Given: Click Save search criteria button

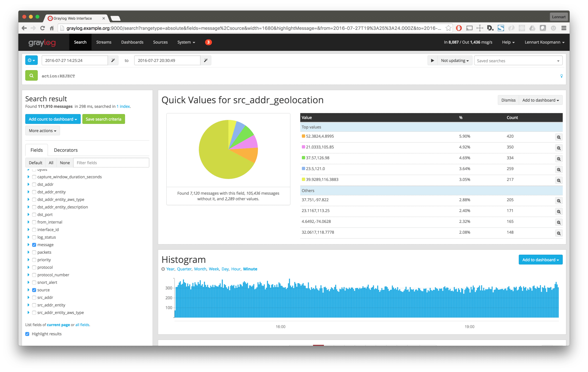Looking at the screenshot, I should (x=103, y=119).
